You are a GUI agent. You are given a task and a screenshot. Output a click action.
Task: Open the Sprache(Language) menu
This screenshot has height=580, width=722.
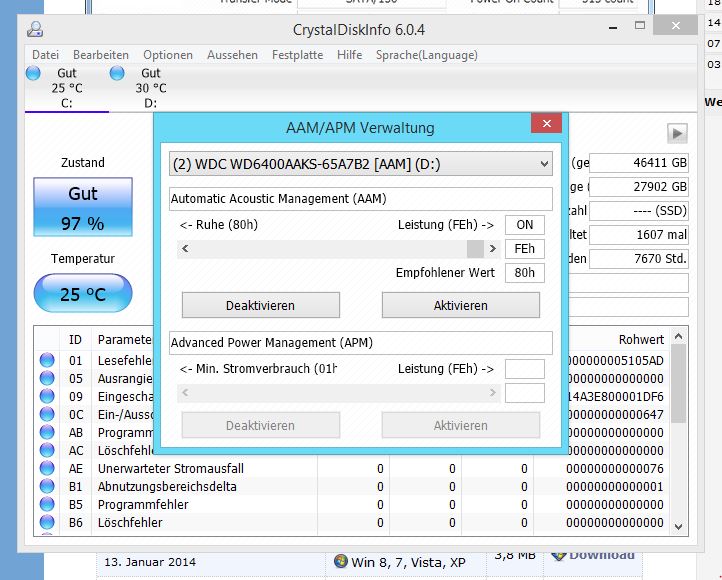point(427,55)
